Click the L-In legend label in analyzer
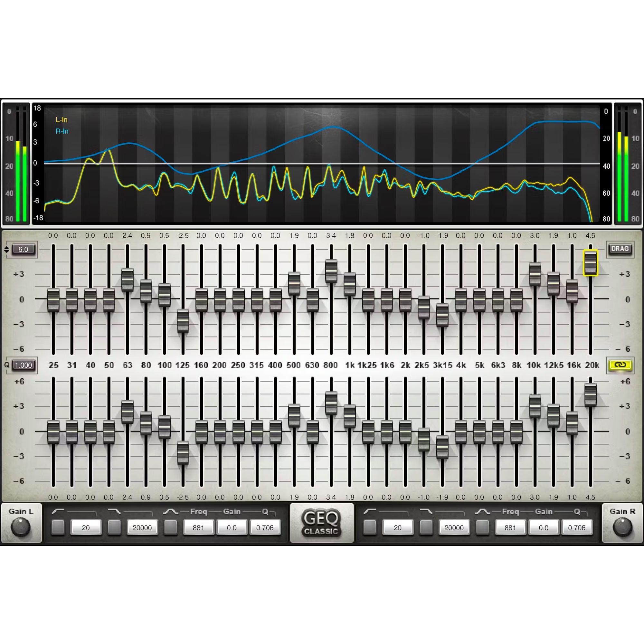The width and height of the screenshot is (644, 644). pyautogui.click(x=61, y=120)
